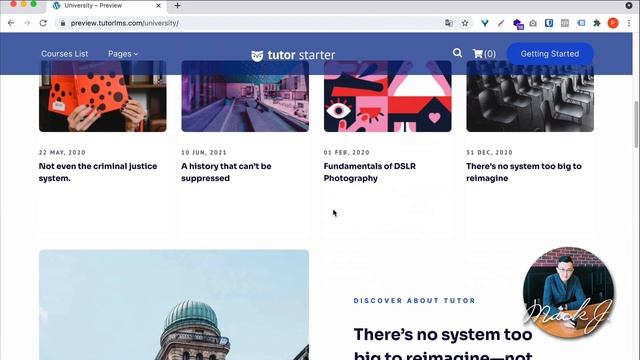The width and height of the screenshot is (640, 360).
Task: Click the purple pen extension icon
Action: (501, 23)
